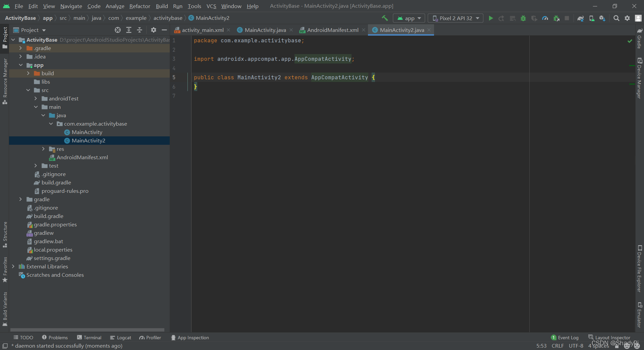Viewport: 644px width, 350px height.
Task: Open the Device Manager side panel
Action: [640, 78]
